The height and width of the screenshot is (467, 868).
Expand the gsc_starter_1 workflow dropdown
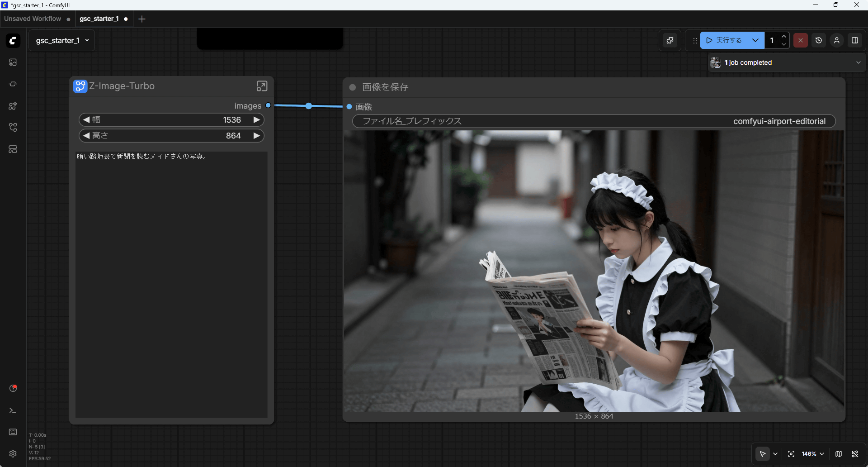tap(87, 40)
